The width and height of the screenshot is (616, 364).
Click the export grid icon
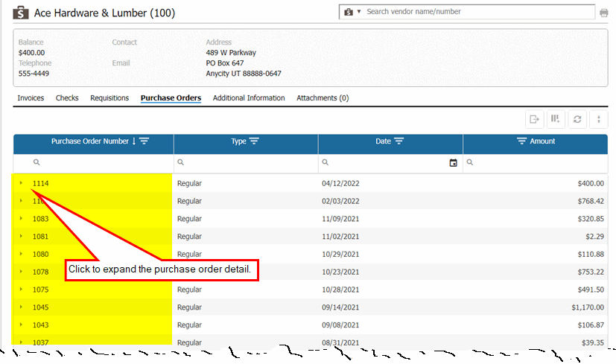click(534, 119)
